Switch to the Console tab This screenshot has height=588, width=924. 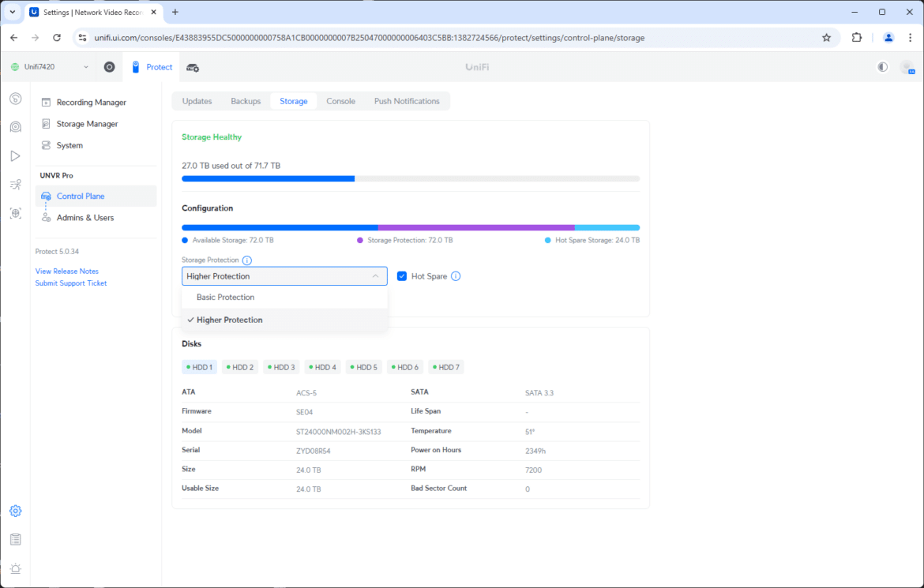coord(340,101)
